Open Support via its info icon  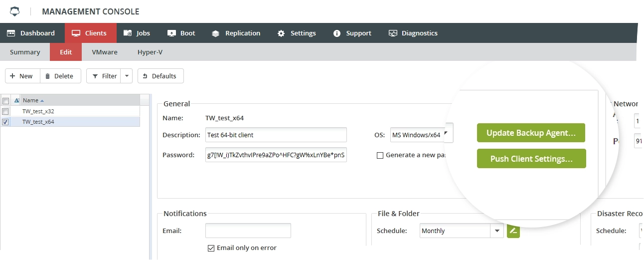pos(337,33)
